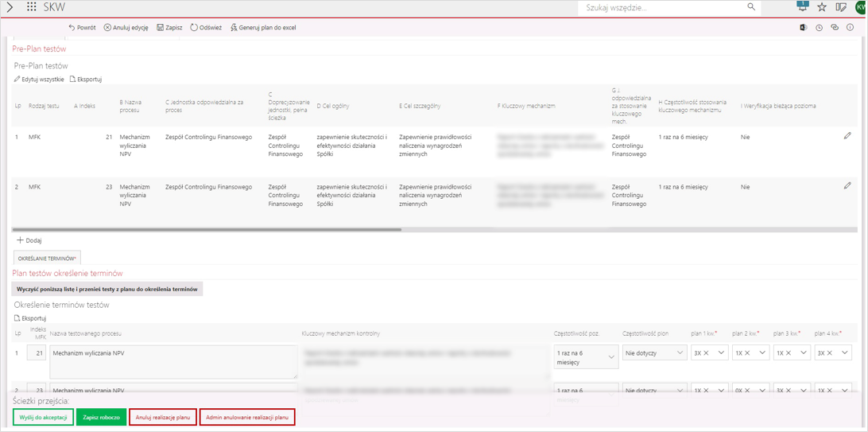
Task: Clear row 1 plan 1 kw. value X
Action: 706,352
